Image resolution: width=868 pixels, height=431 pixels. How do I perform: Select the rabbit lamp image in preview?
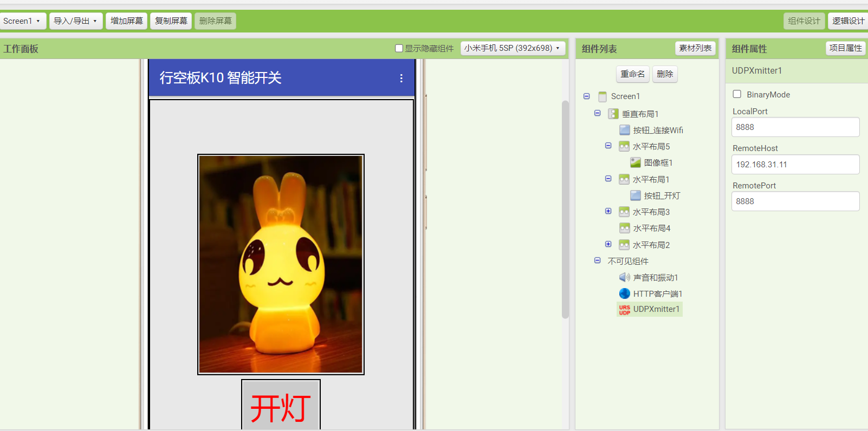[x=281, y=264]
